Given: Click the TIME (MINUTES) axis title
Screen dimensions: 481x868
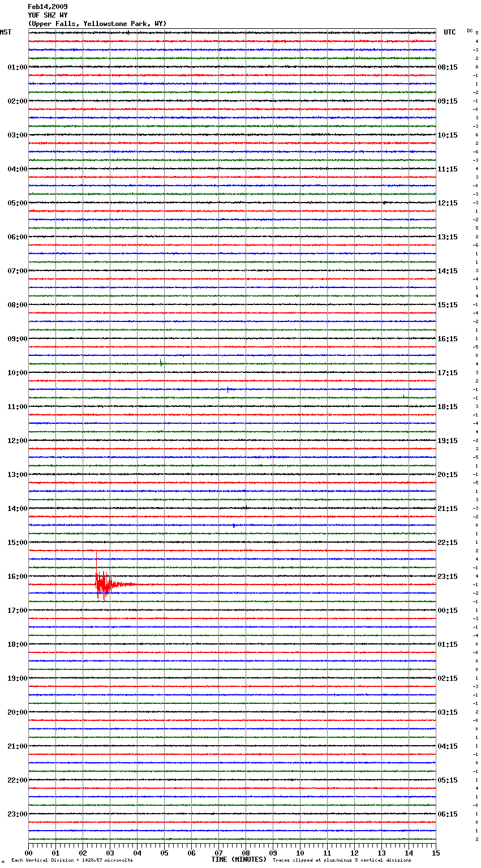Looking at the screenshot, I should coord(239,860).
